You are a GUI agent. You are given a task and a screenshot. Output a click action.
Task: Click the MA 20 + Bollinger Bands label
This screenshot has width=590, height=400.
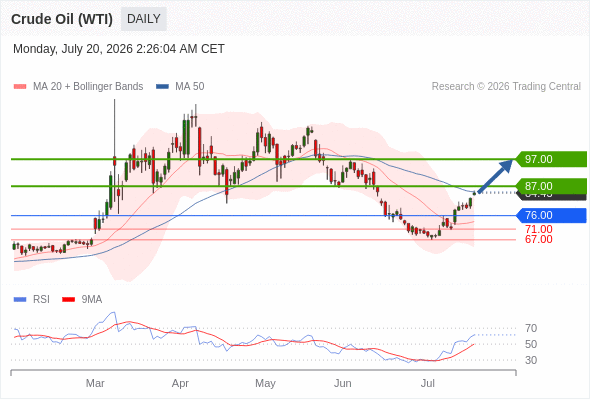click(x=88, y=87)
